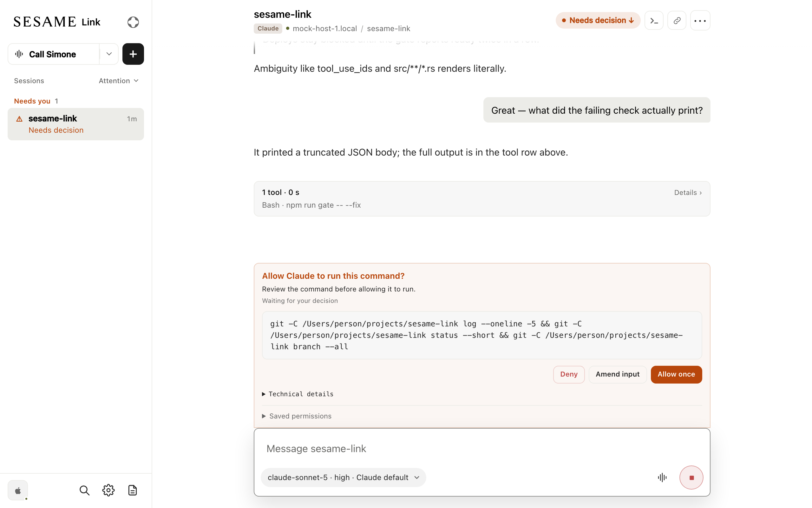Open the terminal prompt icon in header
Screen dimensions: 812x508
[654, 21]
